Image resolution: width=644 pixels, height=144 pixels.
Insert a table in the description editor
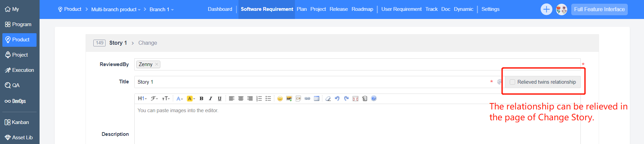(316, 99)
